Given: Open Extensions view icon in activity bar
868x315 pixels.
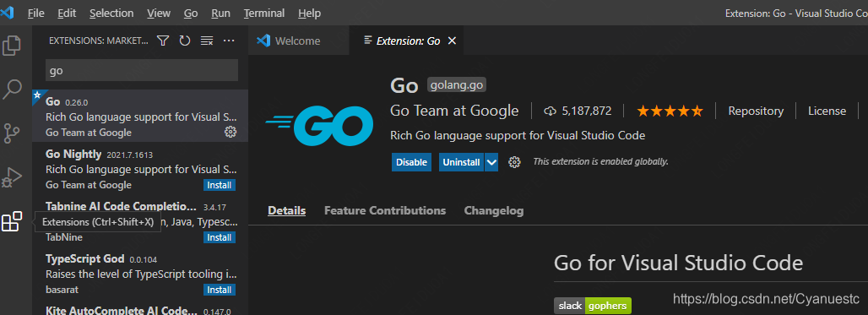Looking at the screenshot, I should click(12, 221).
